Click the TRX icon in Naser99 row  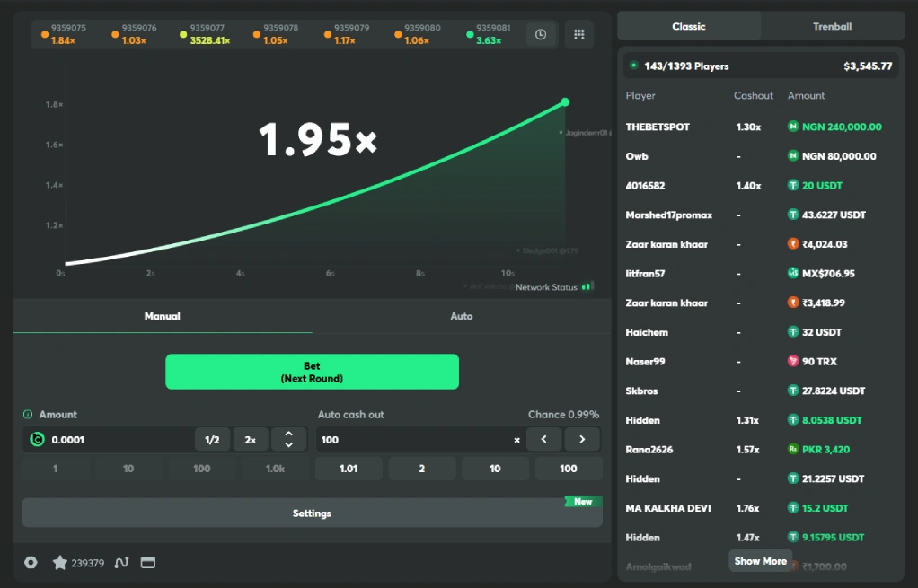(x=793, y=361)
